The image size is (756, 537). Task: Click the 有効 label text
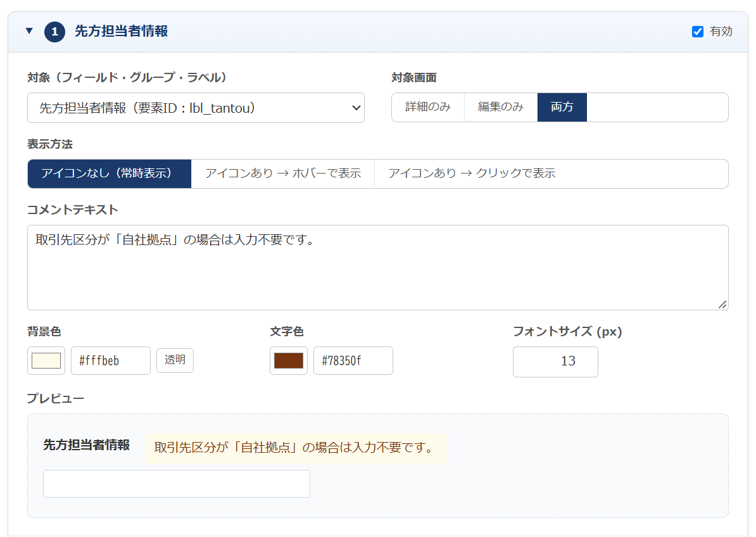pyautogui.click(x=721, y=32)
